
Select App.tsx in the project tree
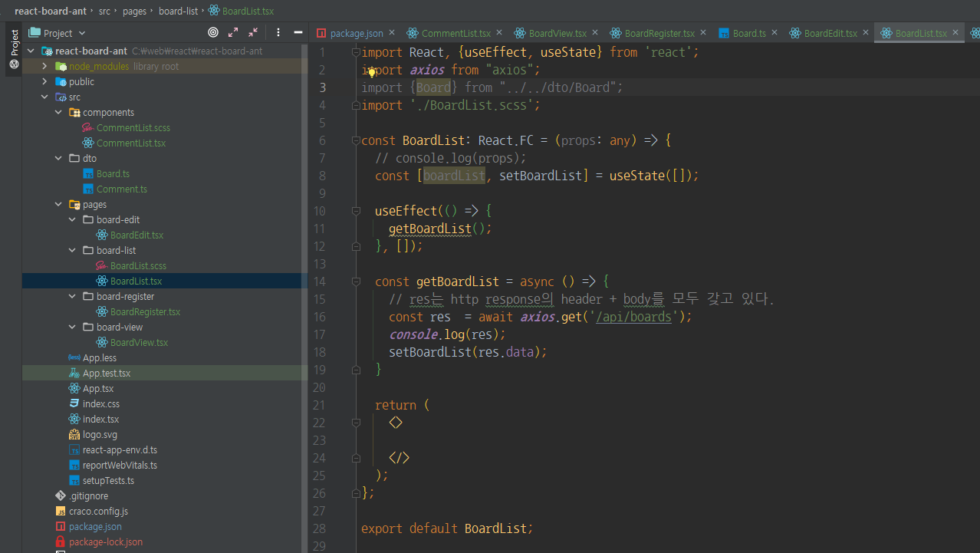pos(98,389)
